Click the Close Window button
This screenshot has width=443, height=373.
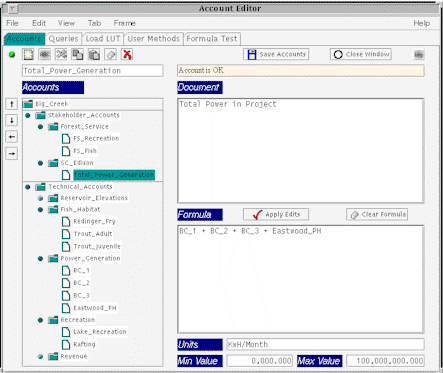pyautogui.click(x=361, y=54)
